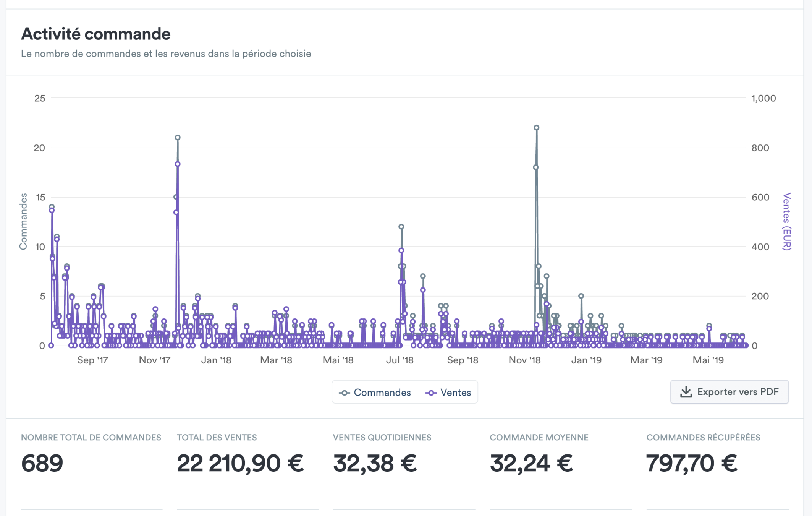Toggle the Commandes series in the legend
This screenshot has width=812, height=516.
tap(382, 393)
